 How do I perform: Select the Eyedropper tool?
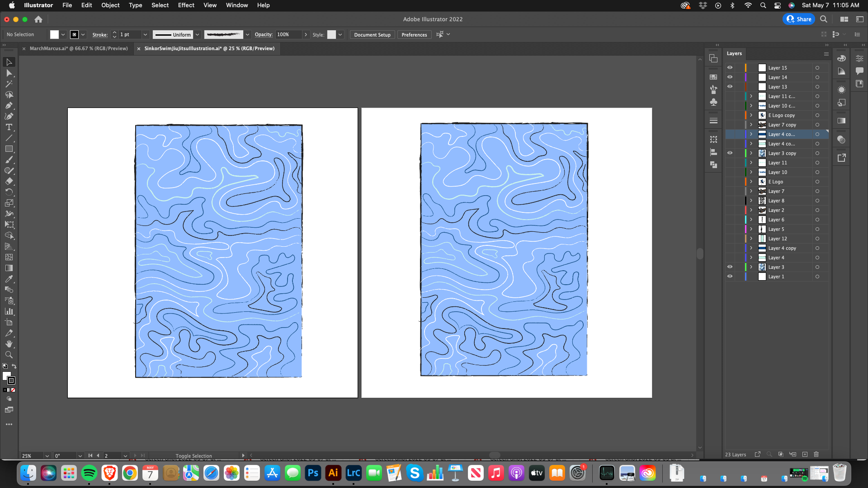9,279
